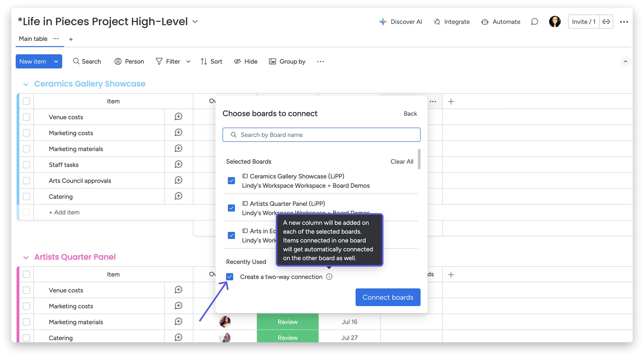Open New item dropdown arrow
Viewport: 644px width, 357px height.
click(x=56, y=61)
